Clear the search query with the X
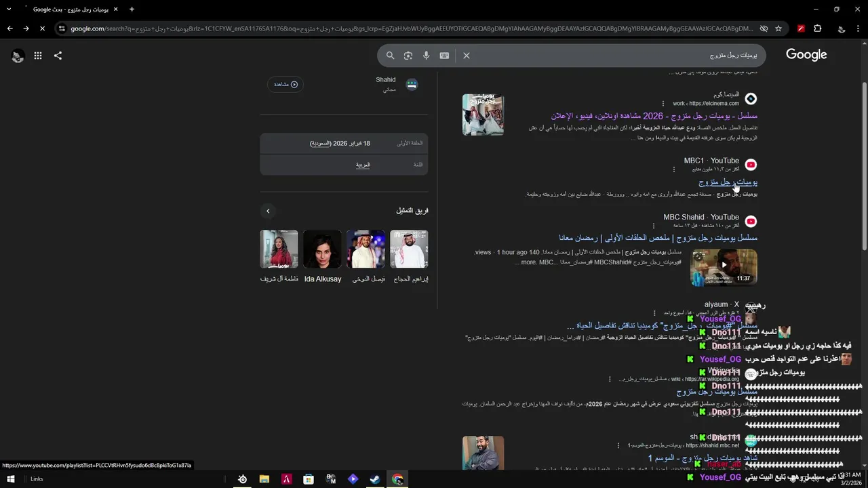 tap(467, 56)
